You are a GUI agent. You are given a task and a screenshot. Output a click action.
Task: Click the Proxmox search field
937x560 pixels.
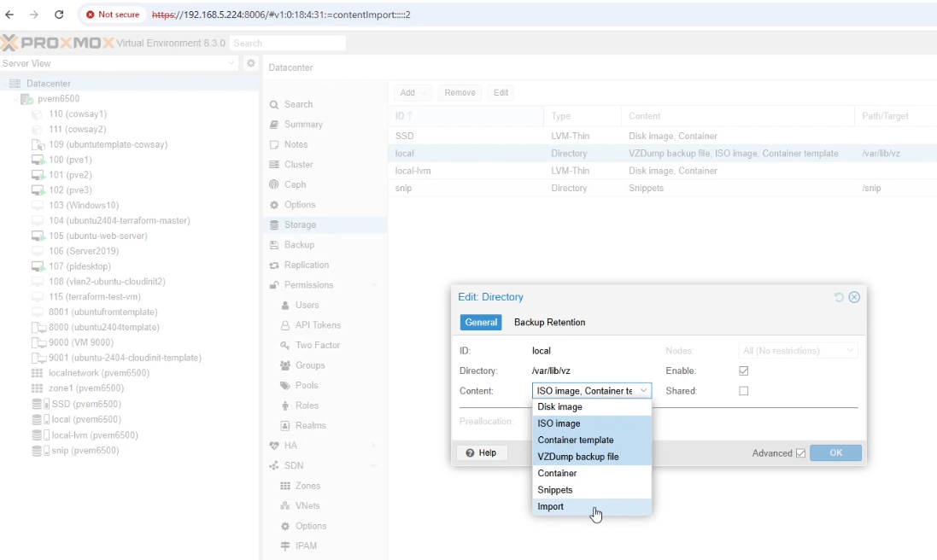[x=288, y=43]
